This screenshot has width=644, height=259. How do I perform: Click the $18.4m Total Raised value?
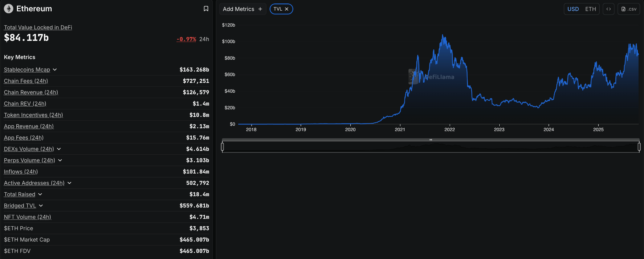[x=199, y=194]
